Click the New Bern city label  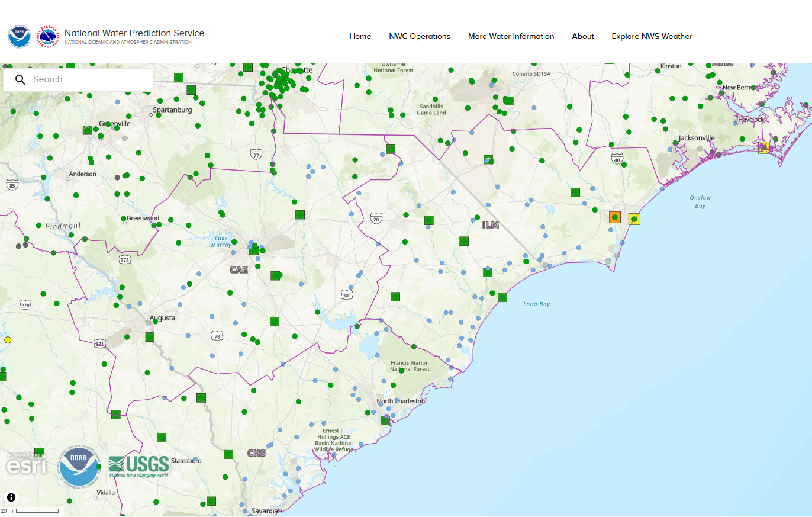pyautogui.click(x=737, y=88)
